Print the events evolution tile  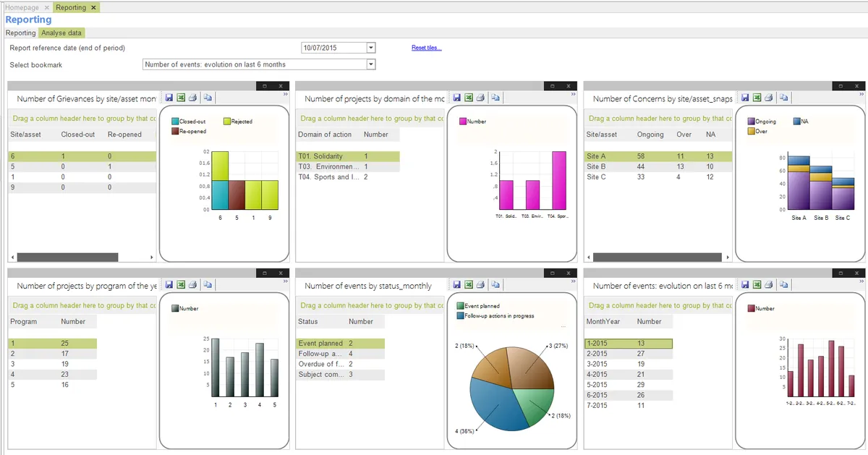(768, 284)
